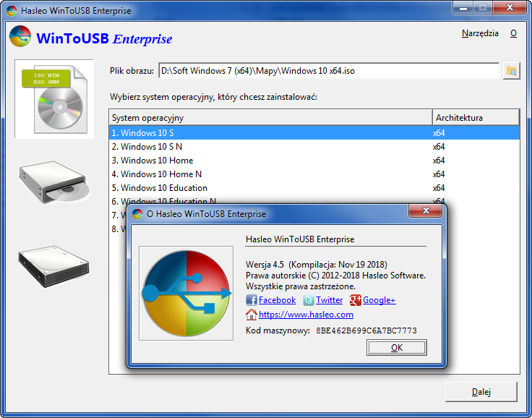Open the O (About) menu
The height and width of the screenshot is (418, 532).
coord(513,33)
